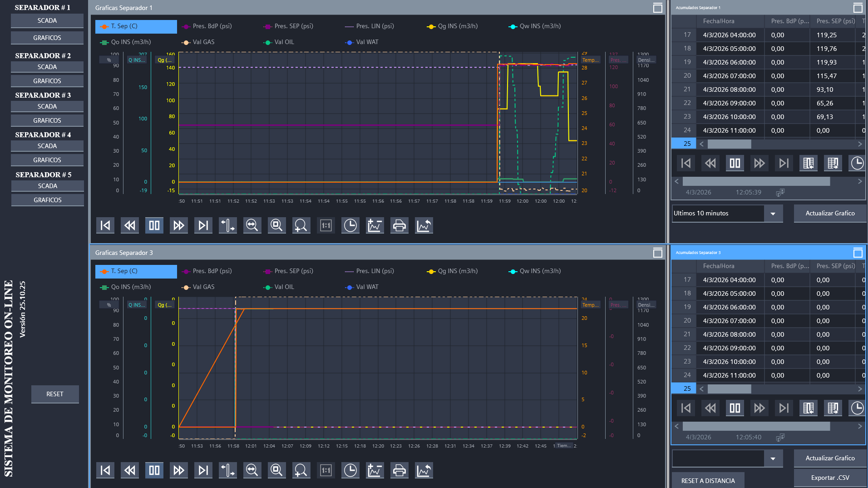The height and width of the screenshot is (488, 868).
Task: Open GRAFICOS for SEPARADOR # 4
Action: (x=47, y=160)
